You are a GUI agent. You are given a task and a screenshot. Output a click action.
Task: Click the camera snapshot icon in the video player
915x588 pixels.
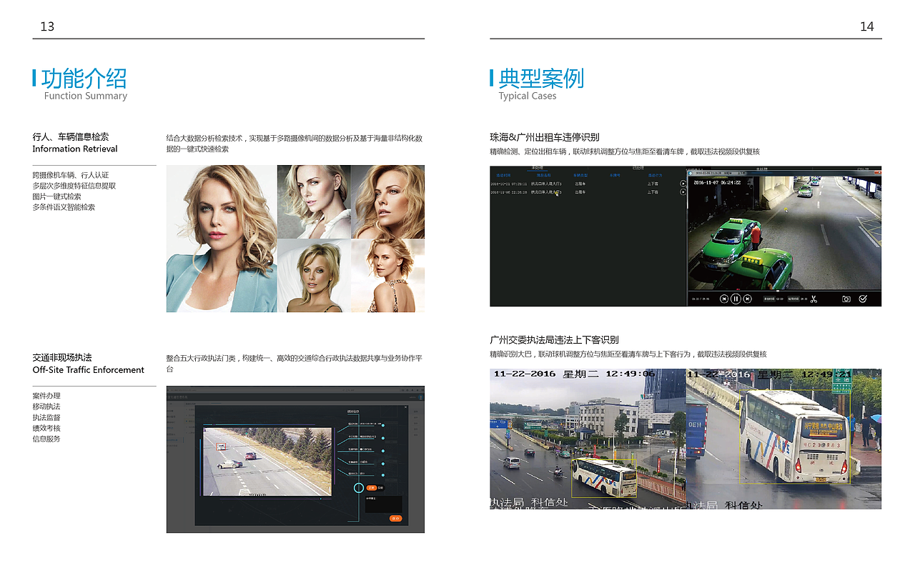(846, 299)
